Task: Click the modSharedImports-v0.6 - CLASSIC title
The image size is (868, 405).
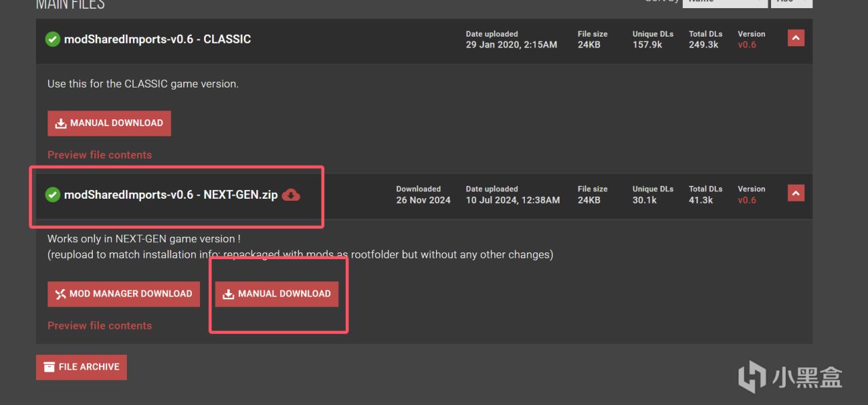Action: 157,39
